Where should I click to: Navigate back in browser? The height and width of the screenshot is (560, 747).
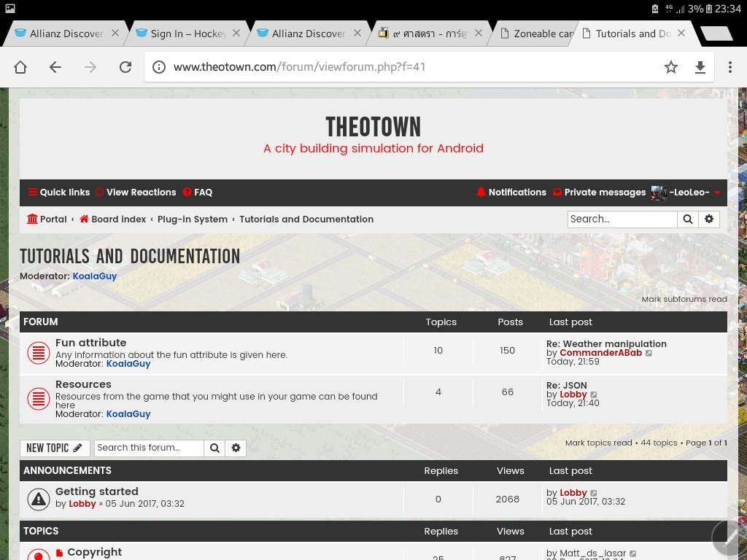[x=55, y=67]
